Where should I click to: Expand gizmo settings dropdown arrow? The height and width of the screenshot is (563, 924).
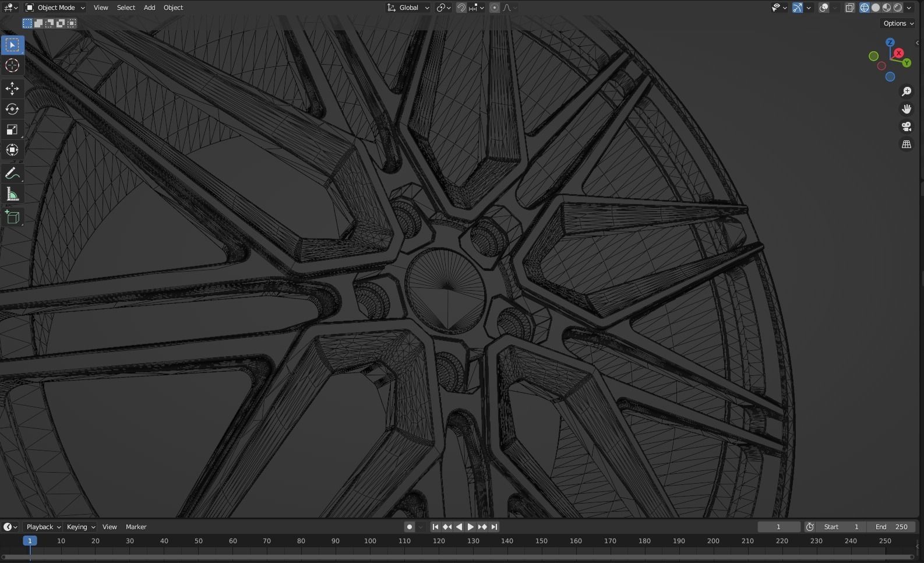(809, 8)
